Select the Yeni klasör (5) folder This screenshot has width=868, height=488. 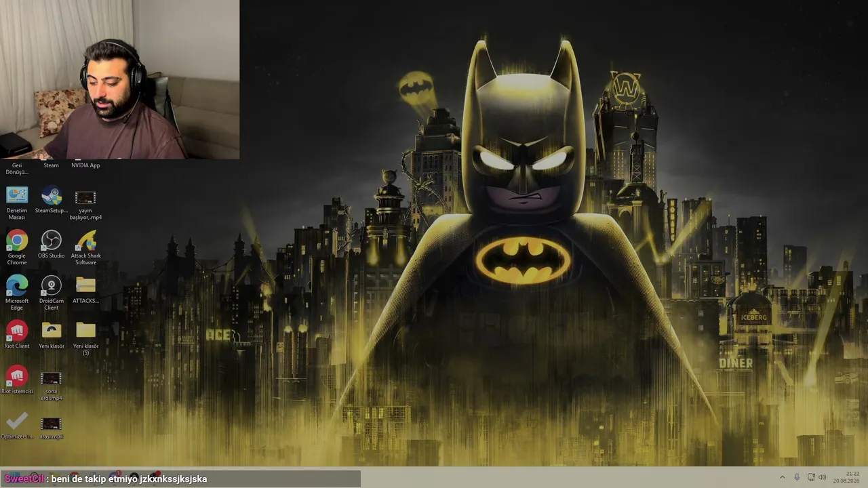85,338
